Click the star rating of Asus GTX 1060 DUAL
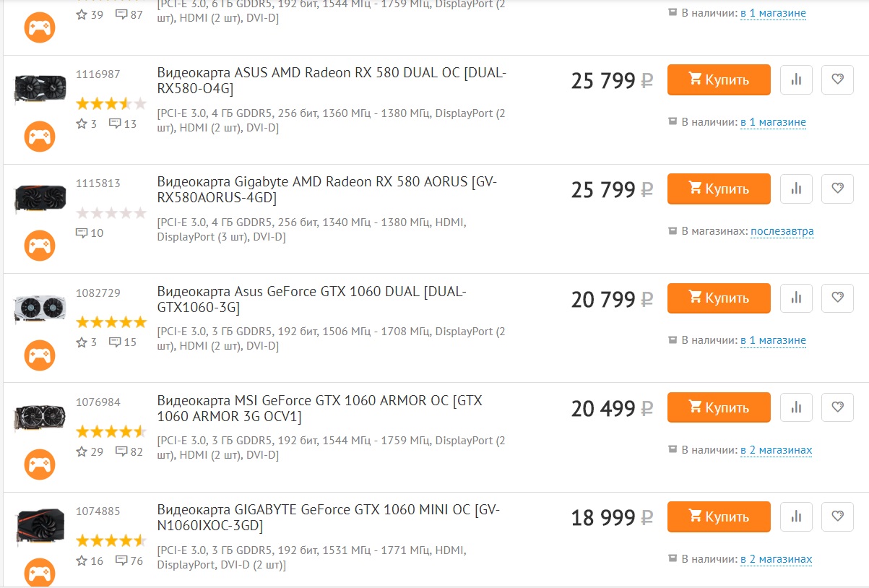The height and width of the screenshot is (588, 869). click(111, 322)
